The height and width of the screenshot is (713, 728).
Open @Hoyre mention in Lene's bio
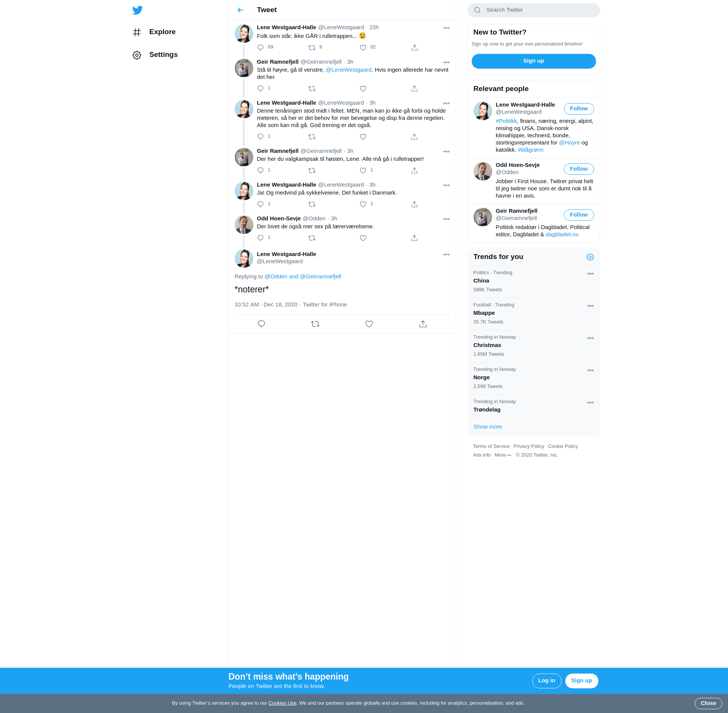[569, 143]
